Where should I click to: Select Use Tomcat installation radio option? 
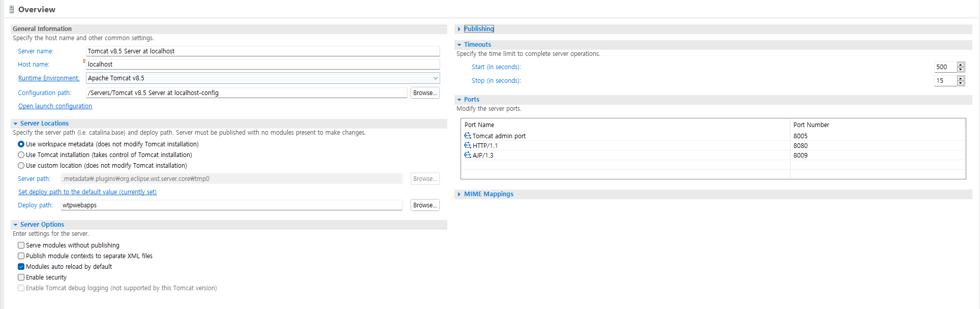(21, 155)
